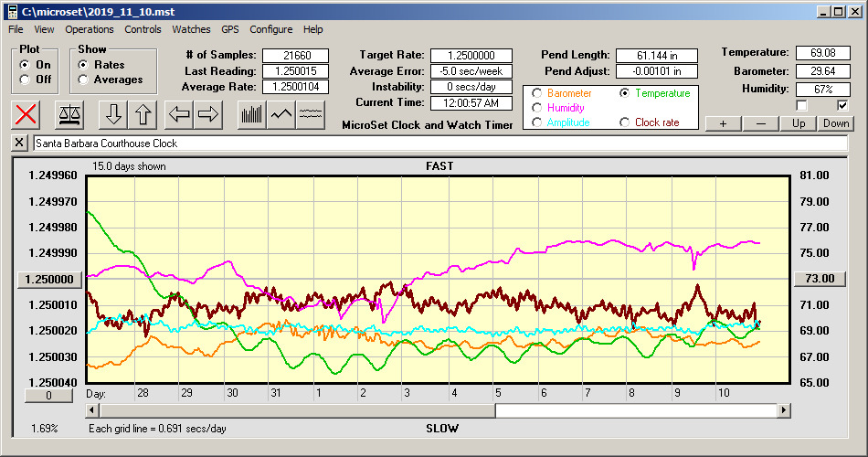Open the Operations menu
The height and width of the screenshot is (457, 868).
(90, 29)
